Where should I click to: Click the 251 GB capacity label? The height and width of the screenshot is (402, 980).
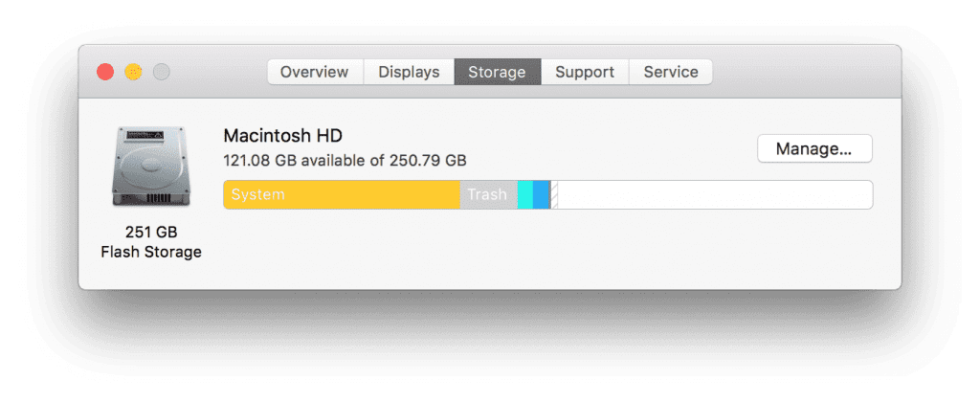tap(151, 233)
